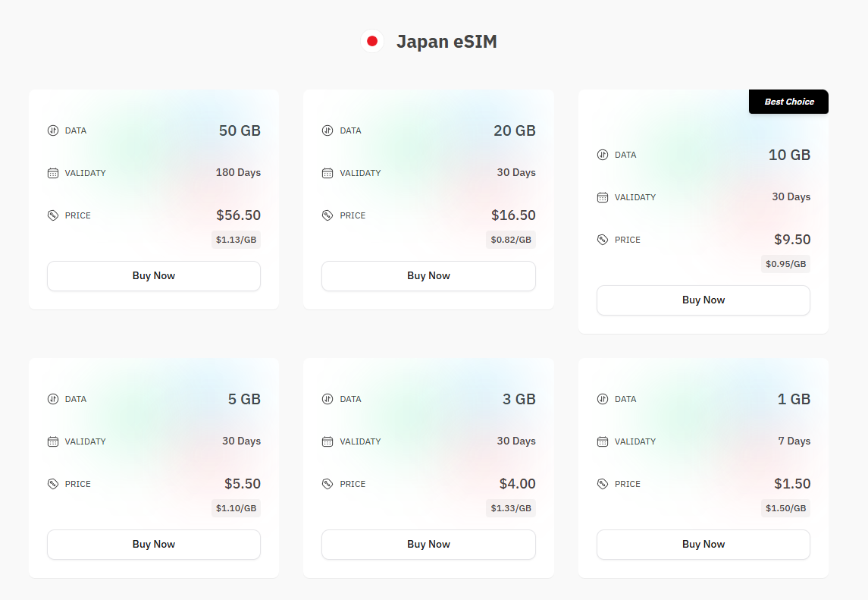Click the $56.50 price
Screen dimensions: 868x600
coord(239,215)
